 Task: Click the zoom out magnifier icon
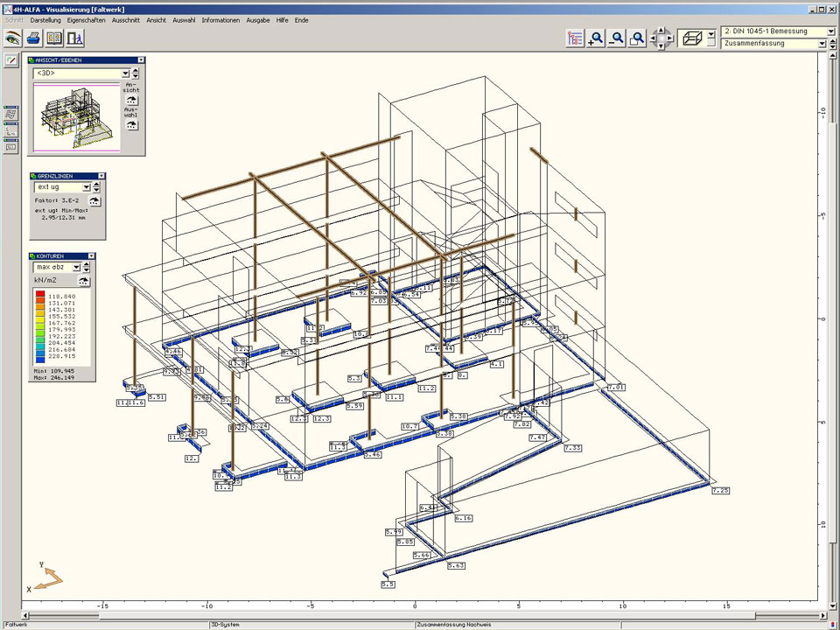tap(617, 38)
